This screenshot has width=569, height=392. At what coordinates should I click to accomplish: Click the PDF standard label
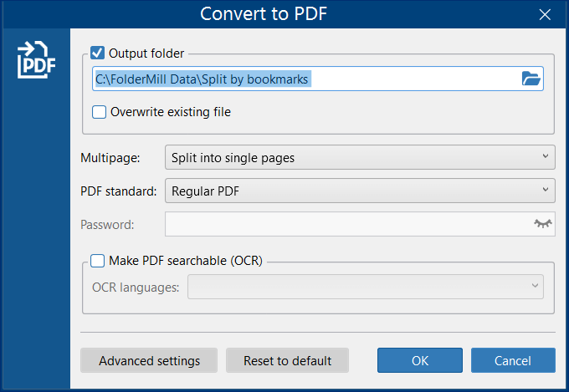click(x=119, y=191)
